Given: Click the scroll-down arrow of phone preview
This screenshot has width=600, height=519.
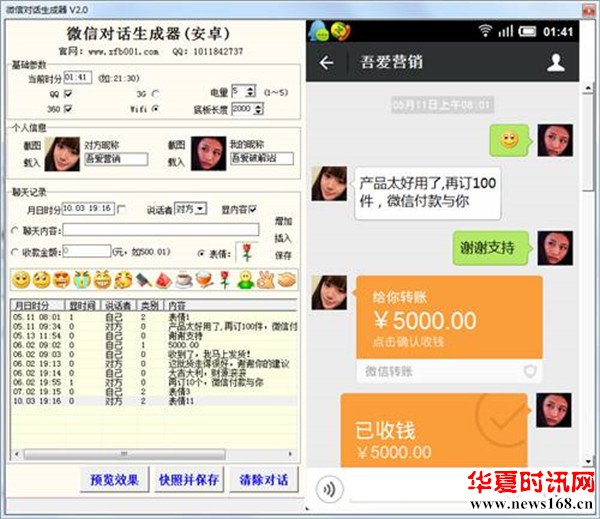Looking at the screenshot, I should [589, 461].
